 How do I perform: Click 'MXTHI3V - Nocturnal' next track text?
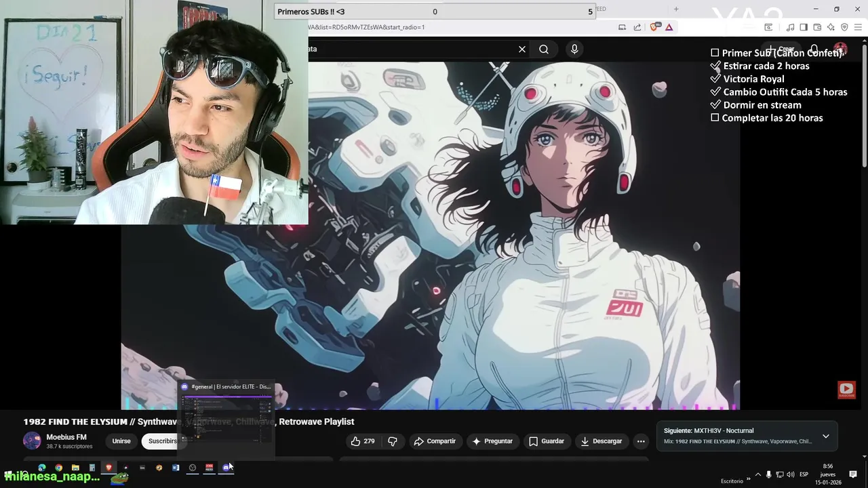(724, 430)
